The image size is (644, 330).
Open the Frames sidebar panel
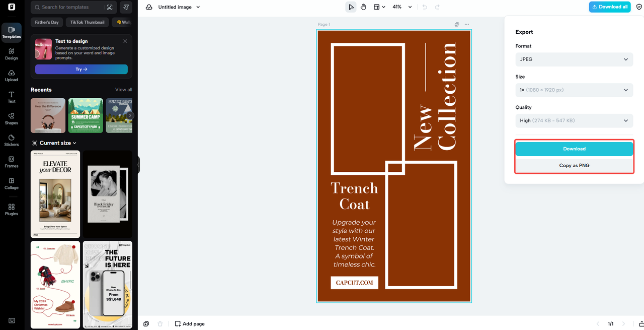tap(11, 162)
